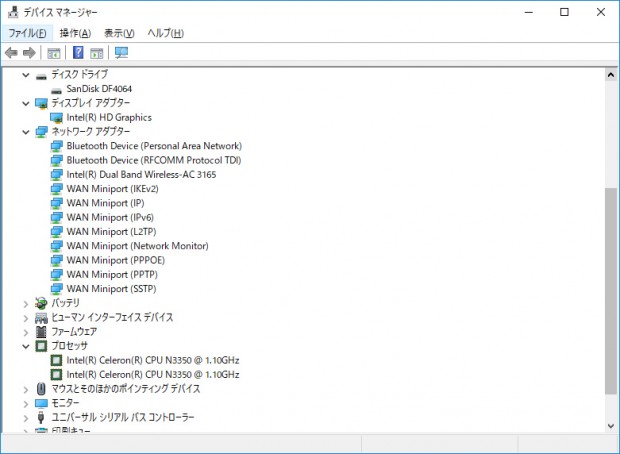Select WAN Miniport (L2TP) entry
This screenshot has width=620, height=454.
(x=111, y=232)
